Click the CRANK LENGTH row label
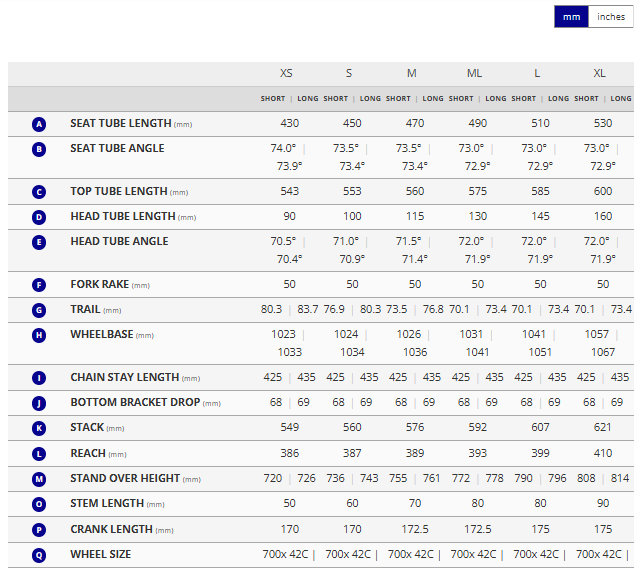Image resolution: width=641 pixels, height=579 pixels. (108, 529)
